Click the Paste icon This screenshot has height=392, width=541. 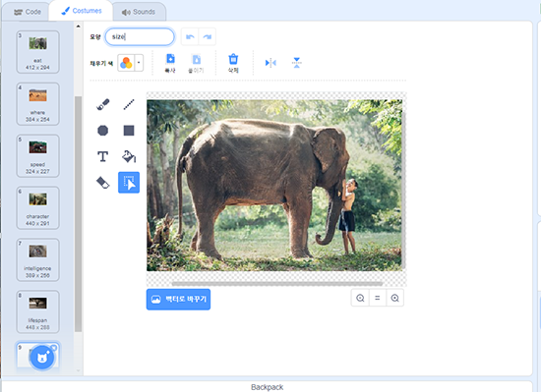(196, 64)
